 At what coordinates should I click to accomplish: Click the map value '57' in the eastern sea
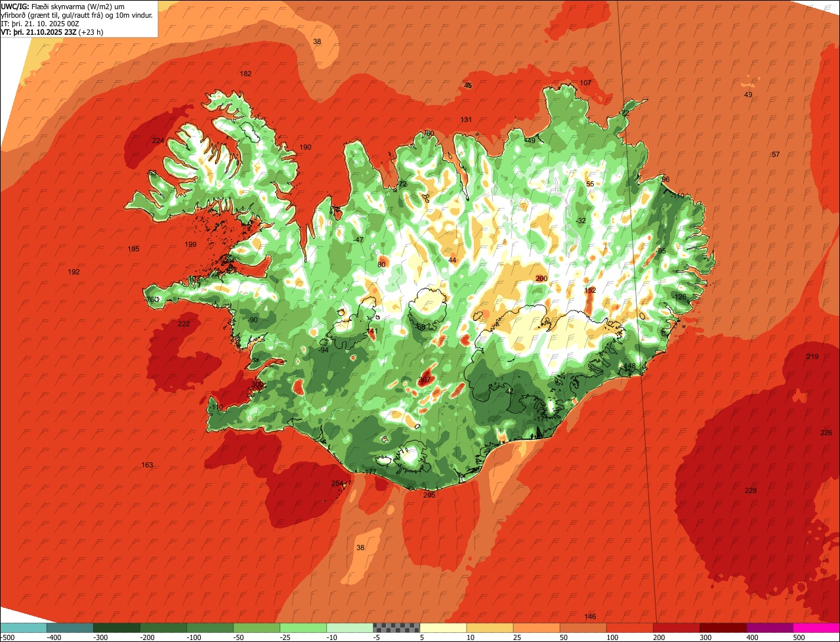pos(776,154)
